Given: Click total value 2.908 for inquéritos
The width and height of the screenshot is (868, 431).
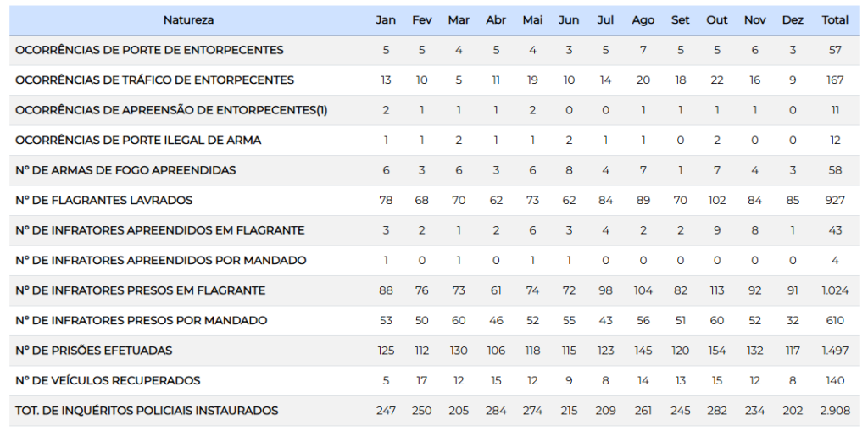Looking at the screenshot, I should [835, 411].
